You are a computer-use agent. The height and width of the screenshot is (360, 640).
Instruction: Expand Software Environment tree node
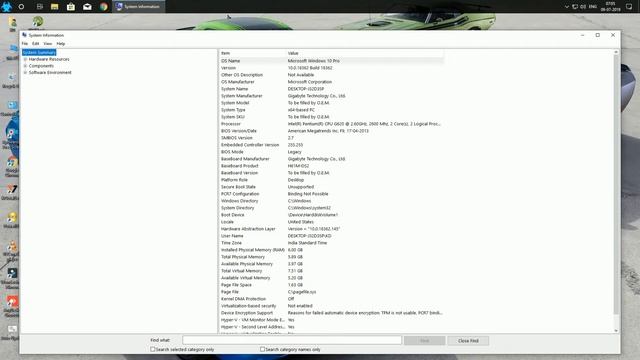(x=25, y=72)
